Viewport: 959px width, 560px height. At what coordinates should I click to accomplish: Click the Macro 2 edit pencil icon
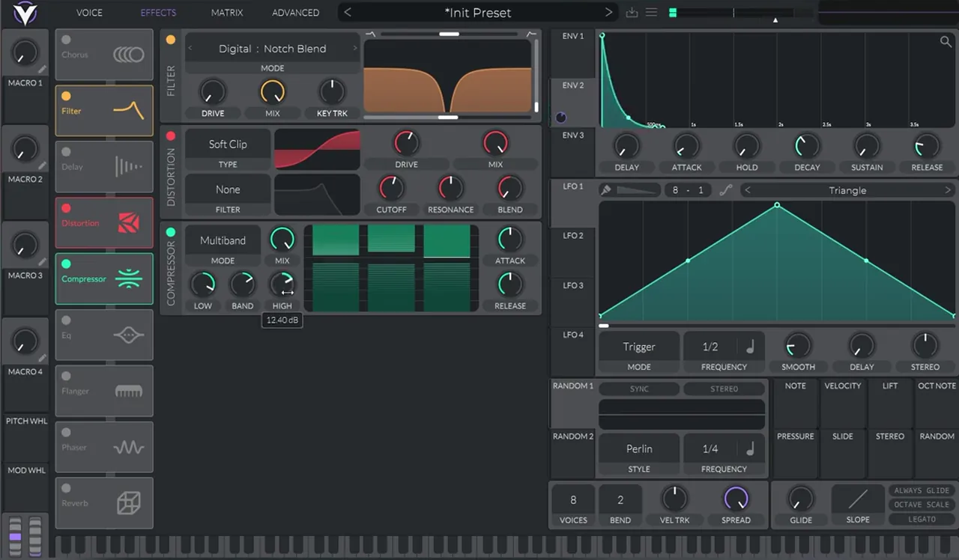pos(43,165)
